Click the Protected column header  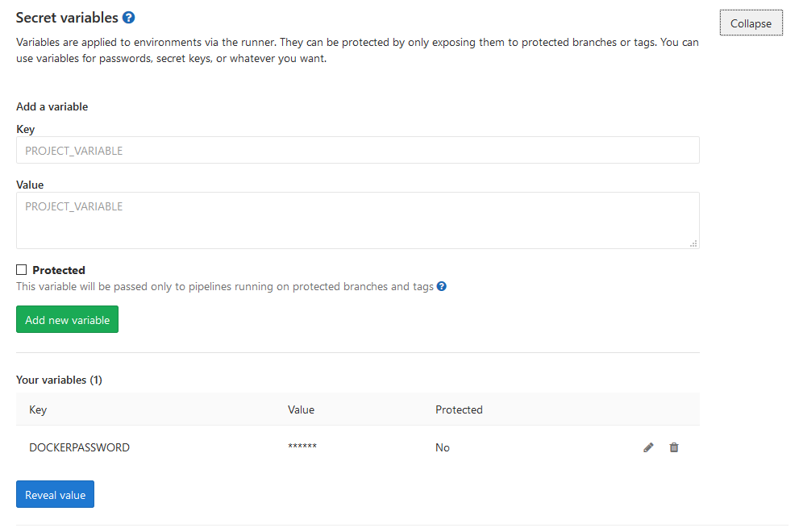pos(459,409)
